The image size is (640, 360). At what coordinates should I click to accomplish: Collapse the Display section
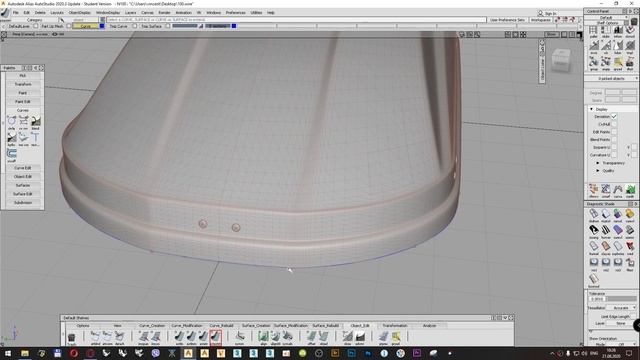(x=591, y=109)
